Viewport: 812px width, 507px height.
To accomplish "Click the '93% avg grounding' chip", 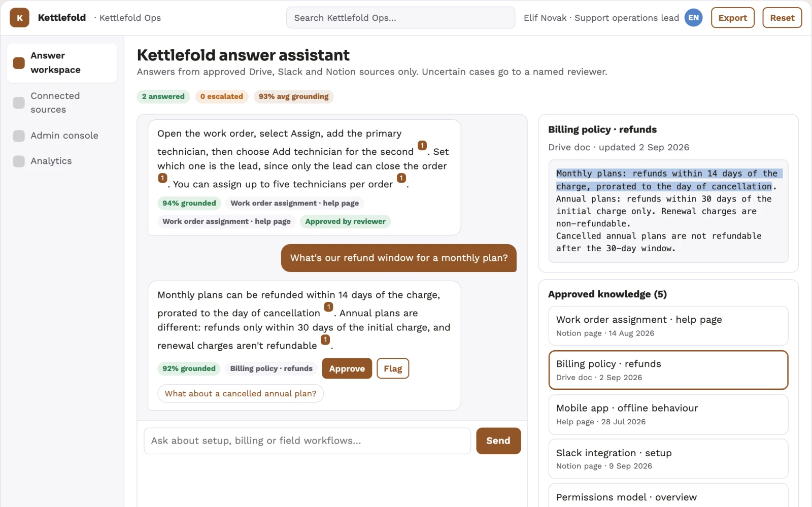I will click(x=294, y=96).
